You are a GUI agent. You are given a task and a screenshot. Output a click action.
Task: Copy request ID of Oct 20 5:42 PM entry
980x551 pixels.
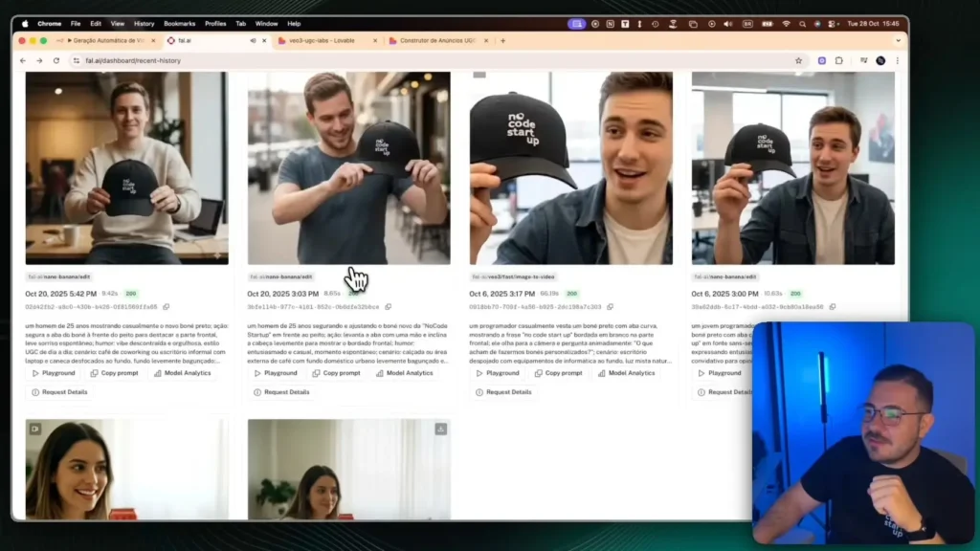(167, 307)
